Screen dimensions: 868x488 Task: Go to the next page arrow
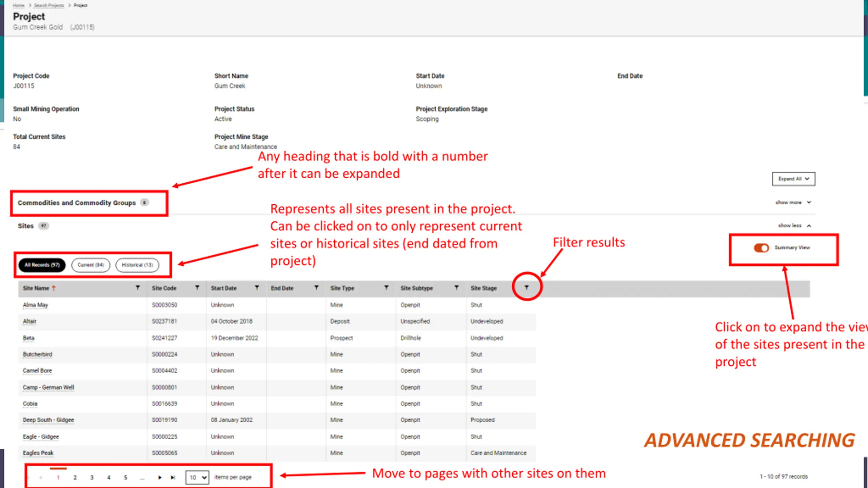[160, 477]
